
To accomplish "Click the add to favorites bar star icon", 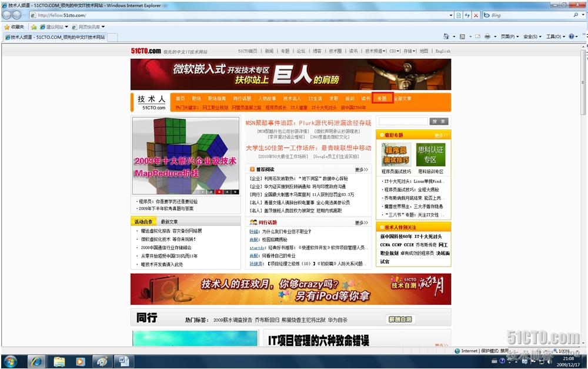I will (x=34, y=27).
